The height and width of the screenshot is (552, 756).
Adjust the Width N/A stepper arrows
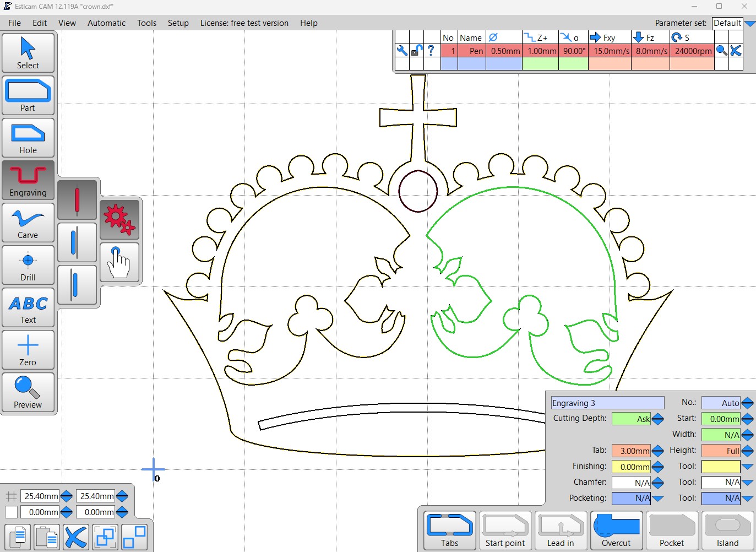tap(747, 435)
